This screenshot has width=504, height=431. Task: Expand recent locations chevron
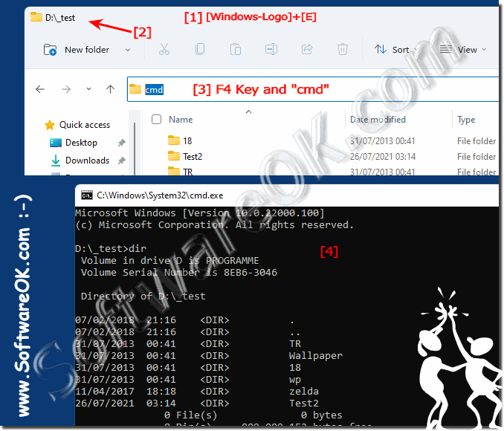tap(88, 89)
